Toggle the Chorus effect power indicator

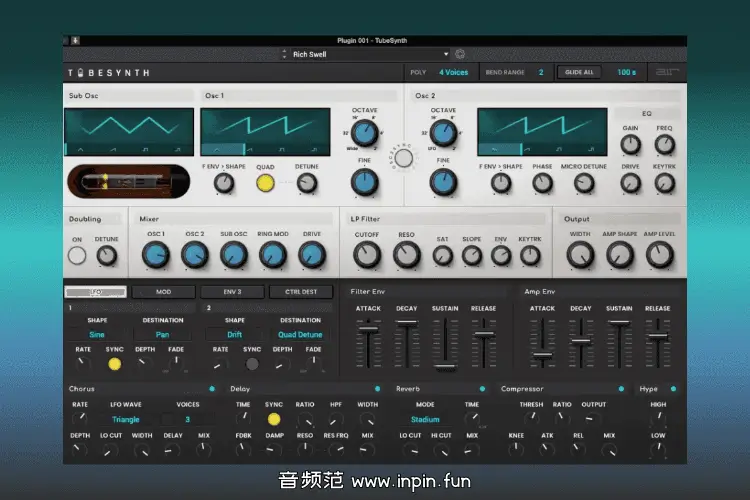point(211,388)
